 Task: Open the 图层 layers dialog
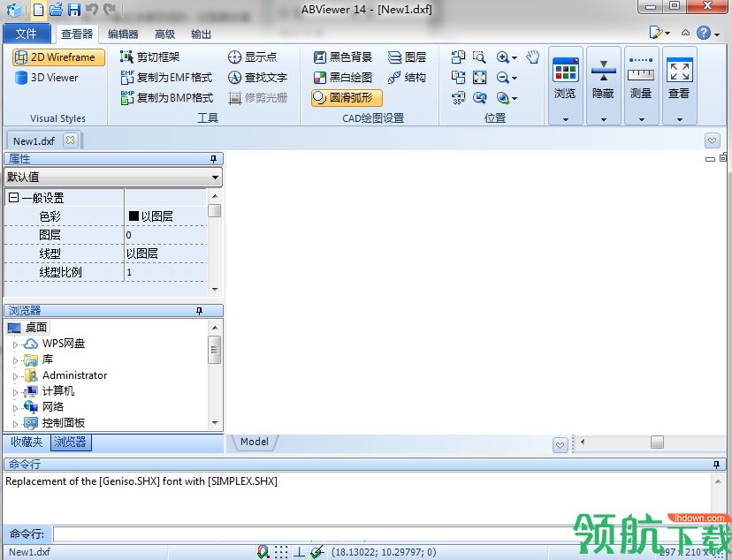[407, 57]
